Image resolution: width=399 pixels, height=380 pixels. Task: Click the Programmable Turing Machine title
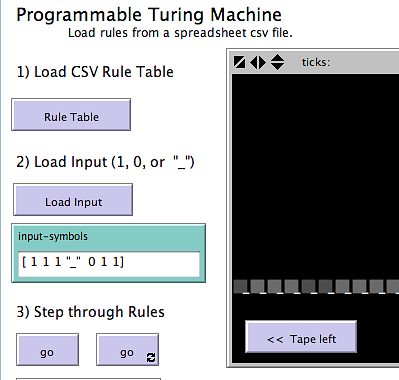pyautogui.click(x=149, y=15)
